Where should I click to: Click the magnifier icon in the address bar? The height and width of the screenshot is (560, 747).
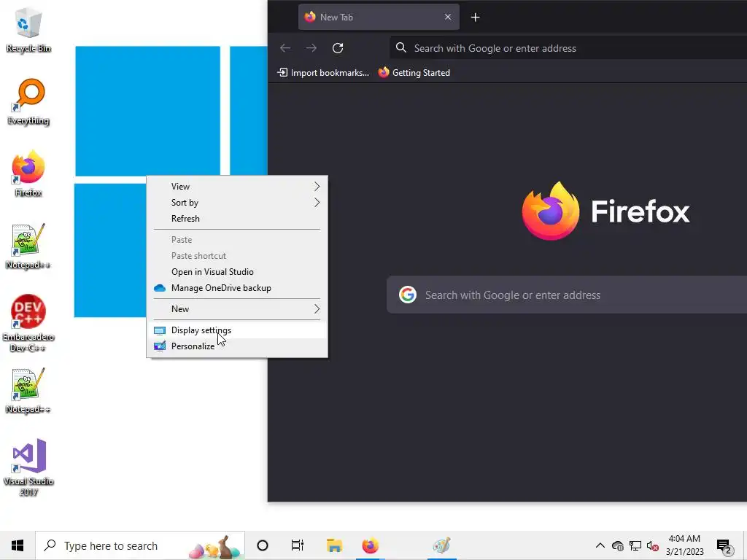(x=401, y=47)
